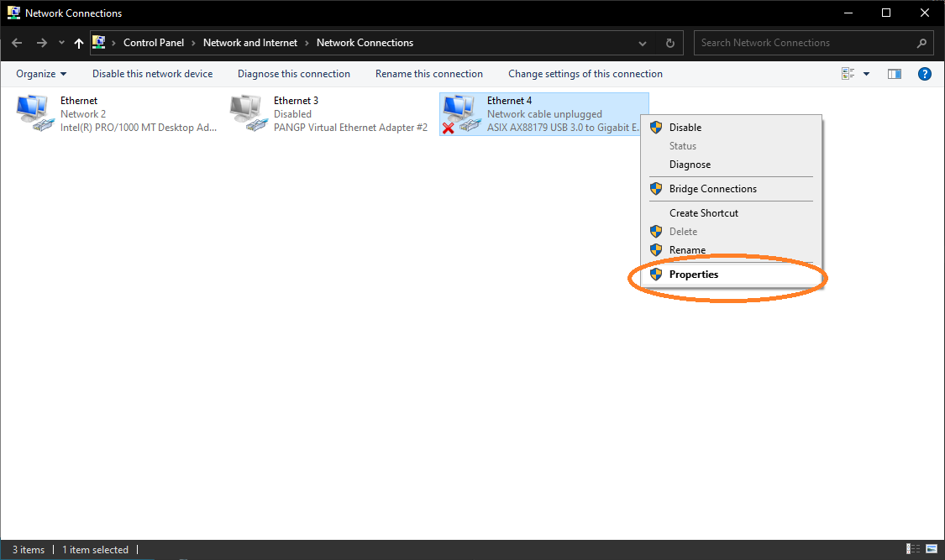This screenshot has height=560, width=945.
Task: Open the recent locations dropdown chevron
Action: (x=61, y=43)
